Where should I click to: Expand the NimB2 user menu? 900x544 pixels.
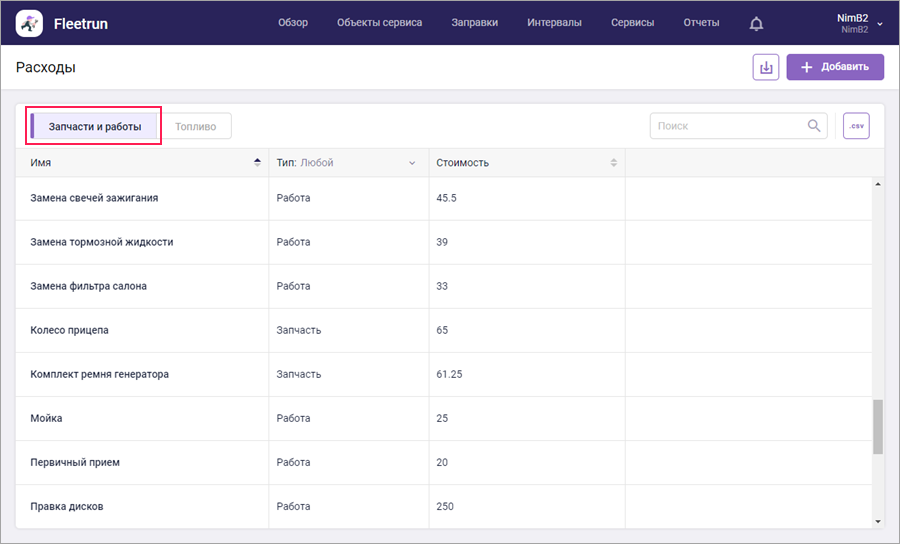(x=879, y=23)
